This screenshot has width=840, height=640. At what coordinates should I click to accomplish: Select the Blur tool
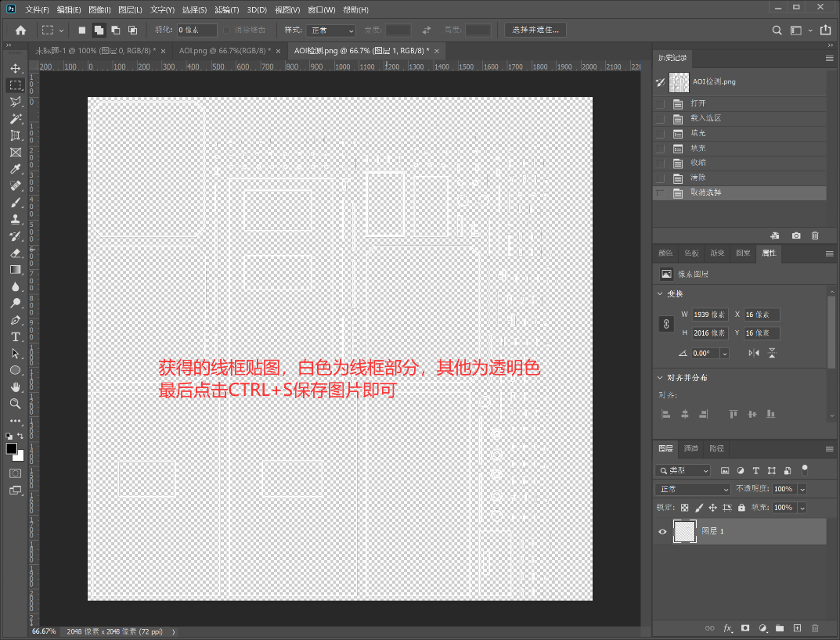(16, 286)
